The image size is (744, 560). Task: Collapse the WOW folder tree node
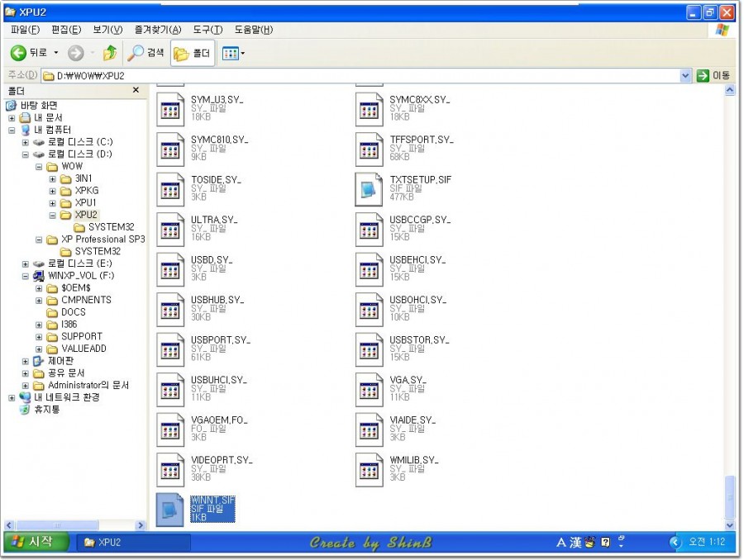(x=39, y=167)
